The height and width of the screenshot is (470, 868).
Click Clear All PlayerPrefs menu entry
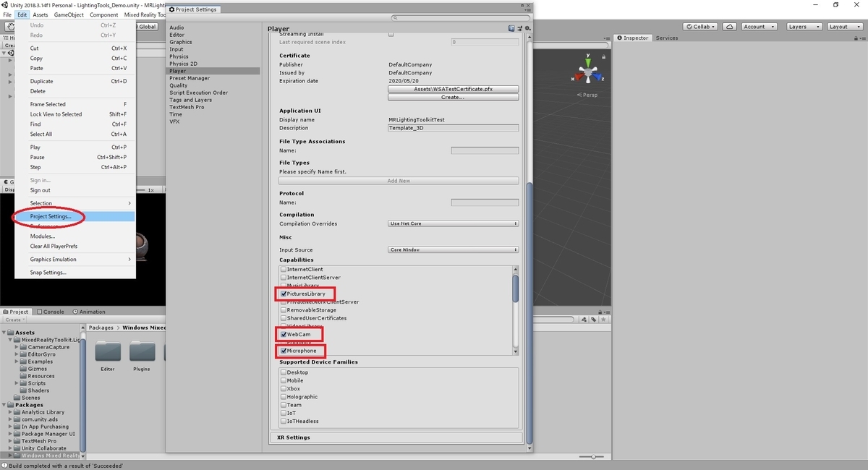[x=75, y=246]
